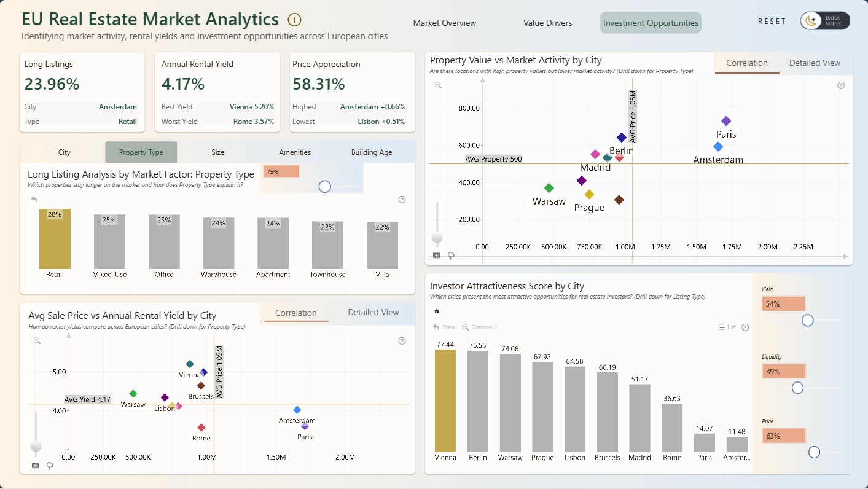Go Back in the Investor Attractiveness chart
Image resolution: width=868 pixels, height=489 pixels.
click(x=445, y=327)
